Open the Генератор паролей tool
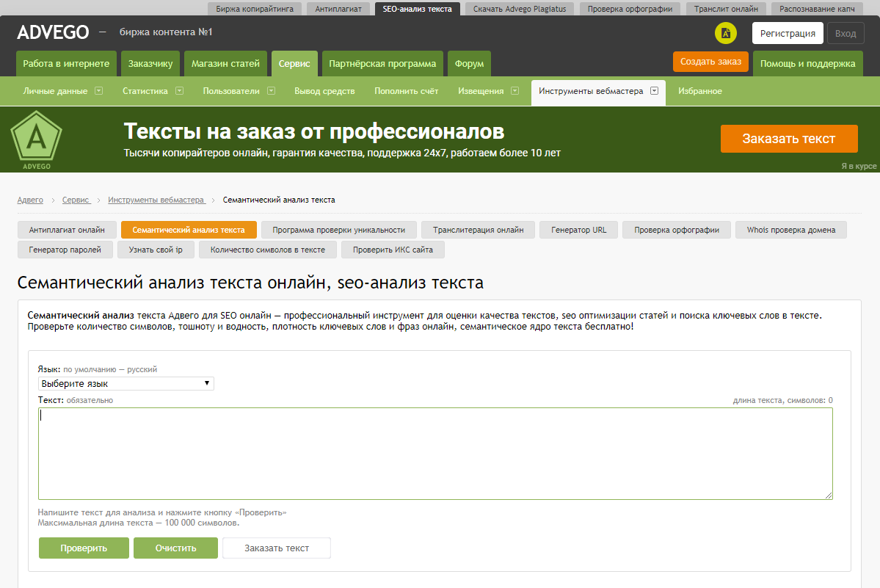This screenshot has width=880, height=588. tap(65, 250)
